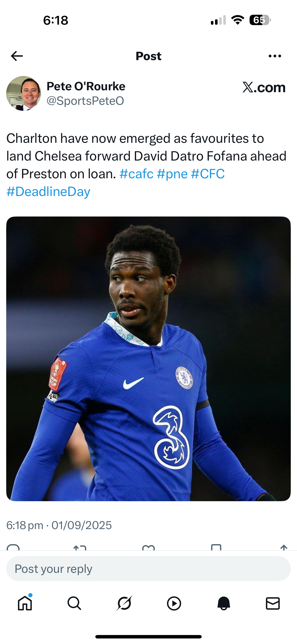
Task: Open the three-dot more options menu
Action: tap(275, 56)
